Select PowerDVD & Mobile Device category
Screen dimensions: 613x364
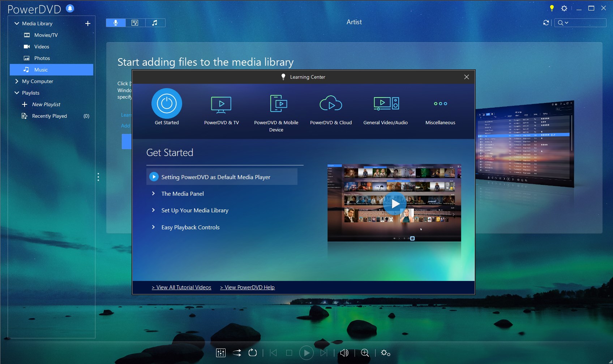tap(276, 113)
